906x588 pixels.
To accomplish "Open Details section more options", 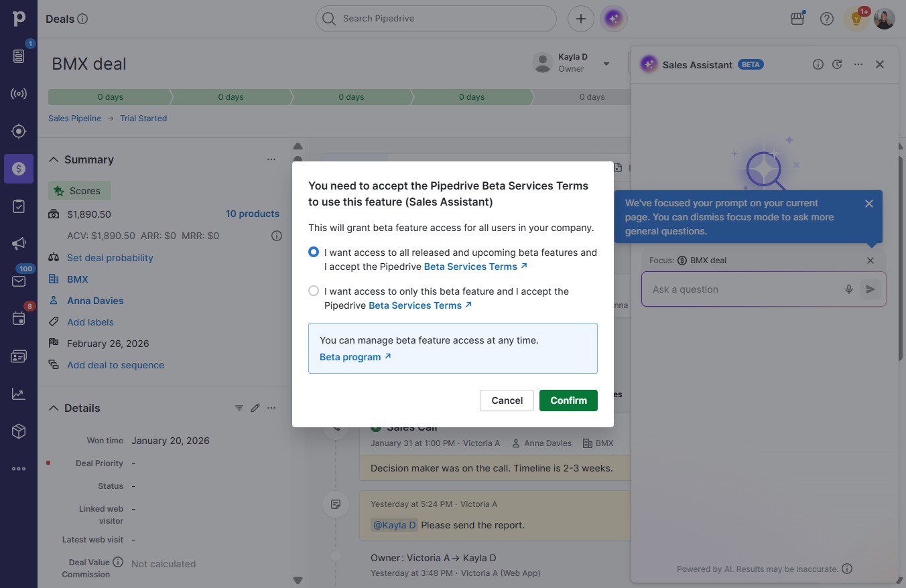I will (x=271, y=408).
